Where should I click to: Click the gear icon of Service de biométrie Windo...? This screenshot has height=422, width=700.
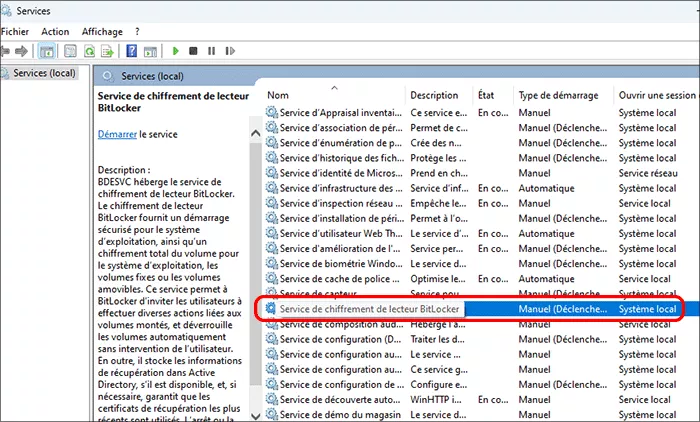(271, 263)
